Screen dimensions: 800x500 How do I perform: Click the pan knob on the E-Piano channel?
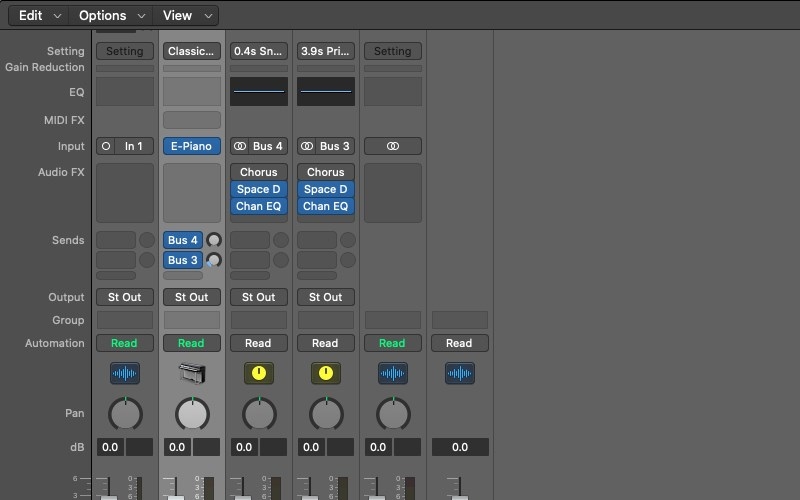tap(192, 413)
